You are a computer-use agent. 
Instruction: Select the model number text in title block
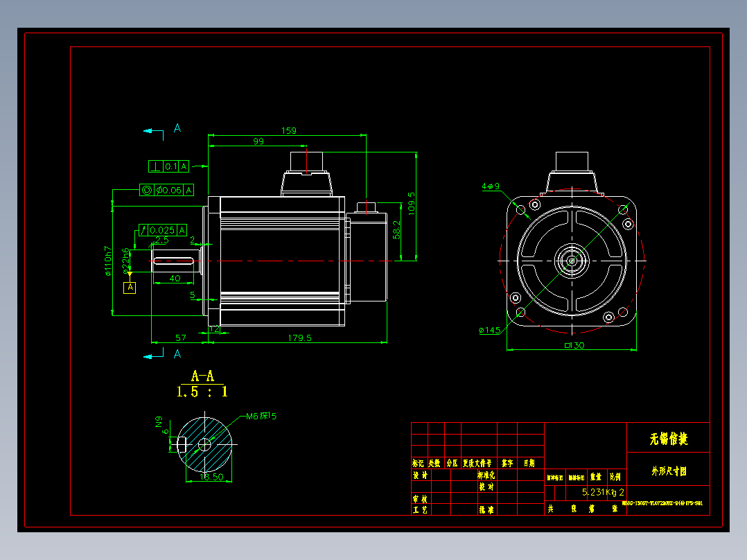[x=662, y=502]
